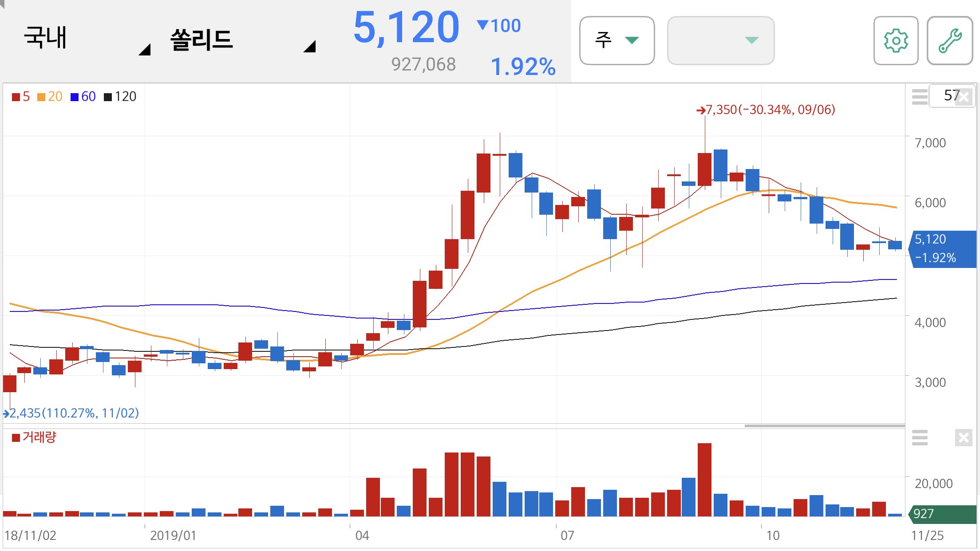Click the chart horizontal scrollbar thumb

[825, 425]
